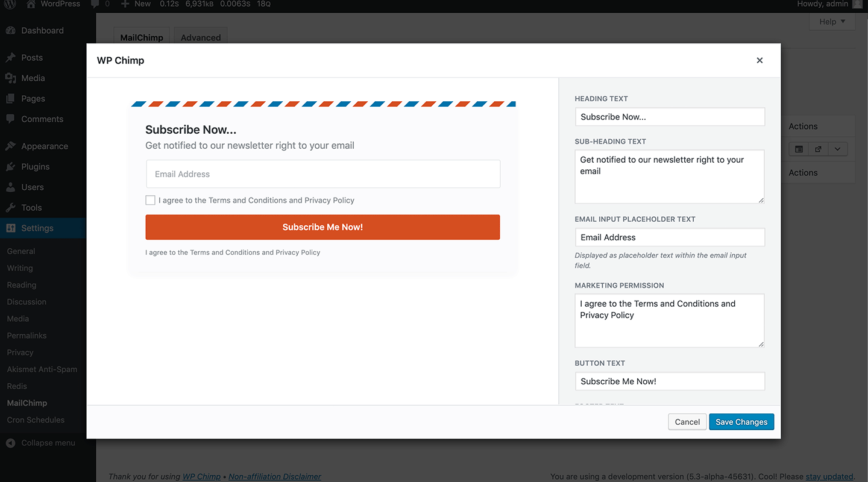This screenshot has width=868, height=482.
Task: Open the WP Chimp footer link
Action: click(201, 477)
